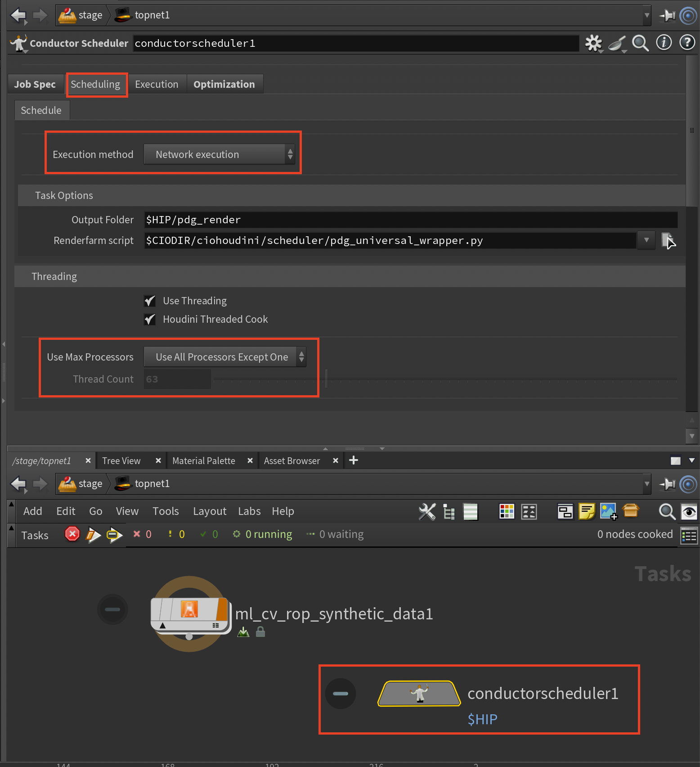700x767 pixels.
Task: Open the Renderfarm script dropdown arrow
Action: coord(646,240)
